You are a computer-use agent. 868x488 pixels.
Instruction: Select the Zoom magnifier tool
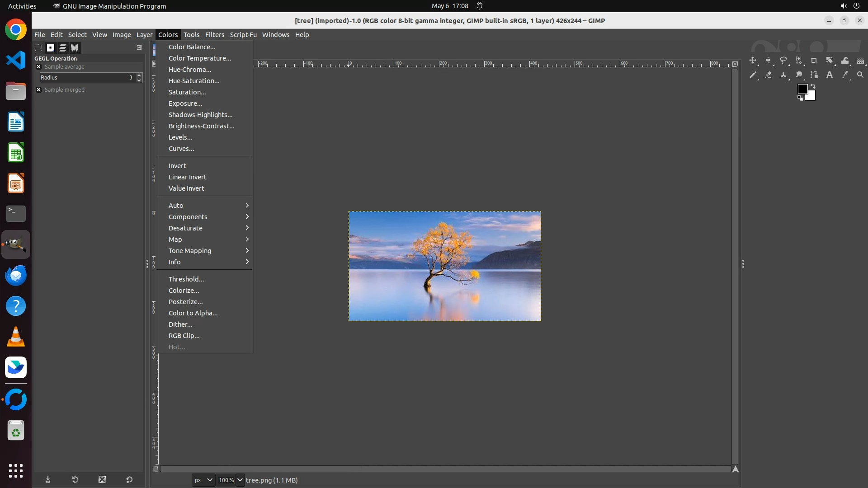(x=860, y=75)
